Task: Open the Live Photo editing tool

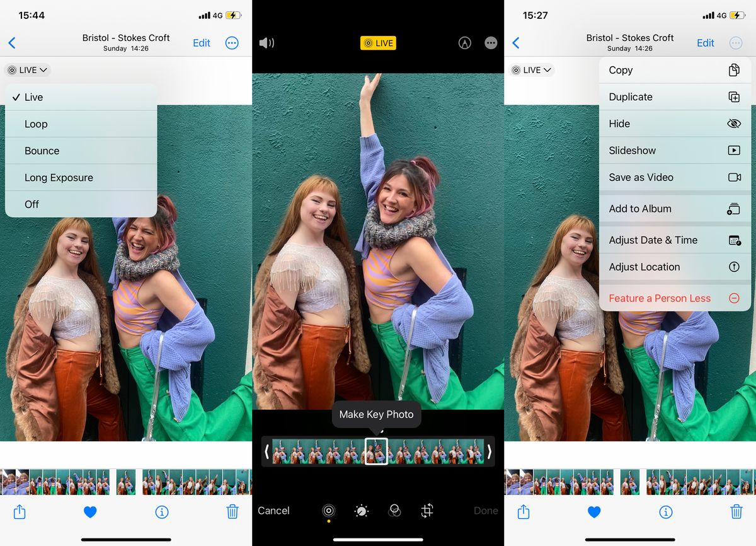Action: pos(328,511)
